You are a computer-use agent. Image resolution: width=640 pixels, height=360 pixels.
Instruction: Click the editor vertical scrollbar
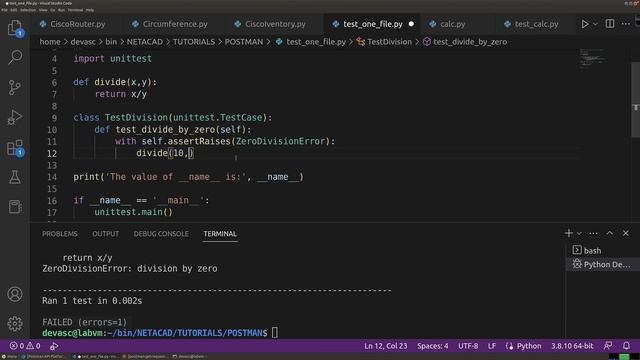[636, 100]
